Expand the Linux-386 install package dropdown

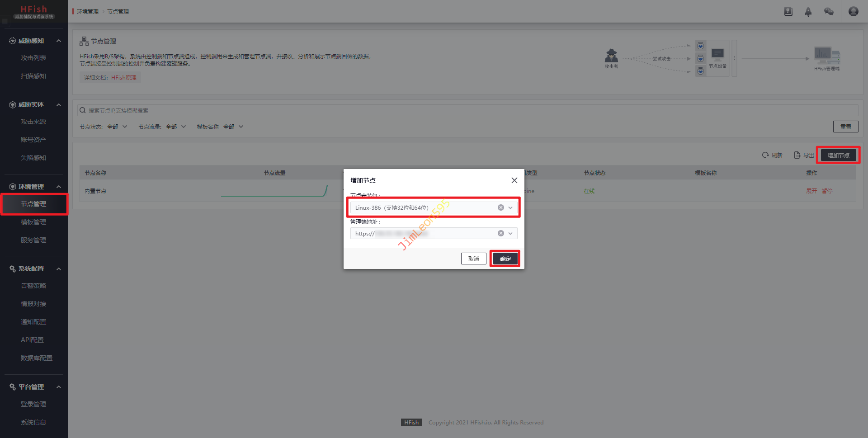click(x=510, y=207)
